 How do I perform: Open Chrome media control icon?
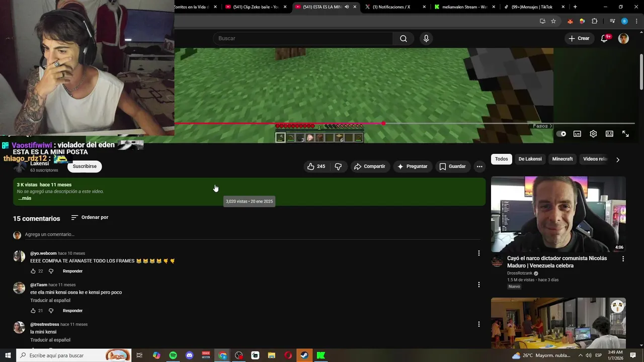pyautogui.click(x=612, y=21)
